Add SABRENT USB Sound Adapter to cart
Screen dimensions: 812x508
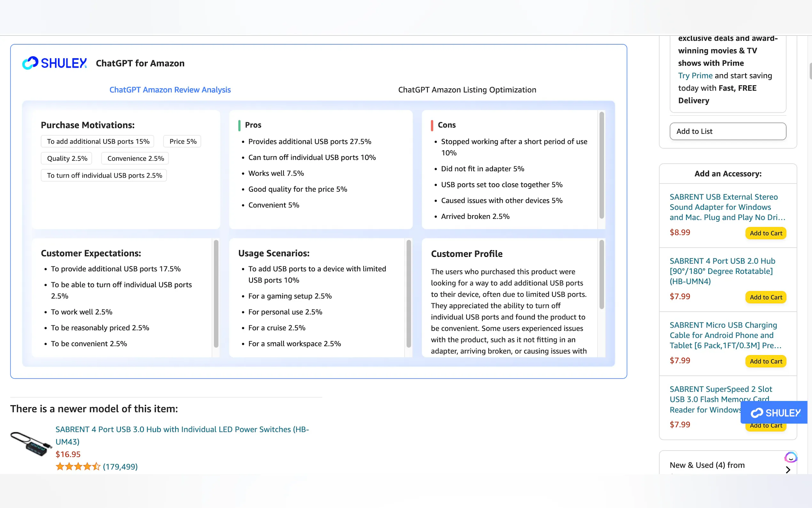(x=766, y=233)
